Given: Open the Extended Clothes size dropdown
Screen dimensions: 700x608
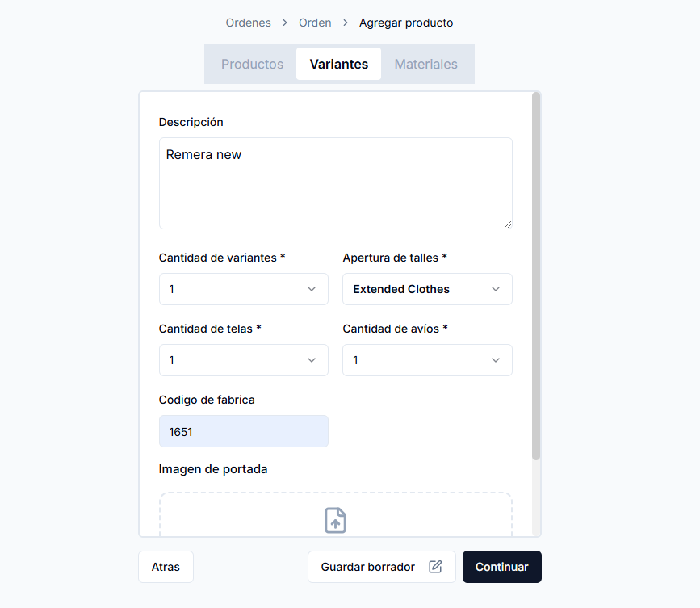Looking at the screenshot, I should [427, 289].
